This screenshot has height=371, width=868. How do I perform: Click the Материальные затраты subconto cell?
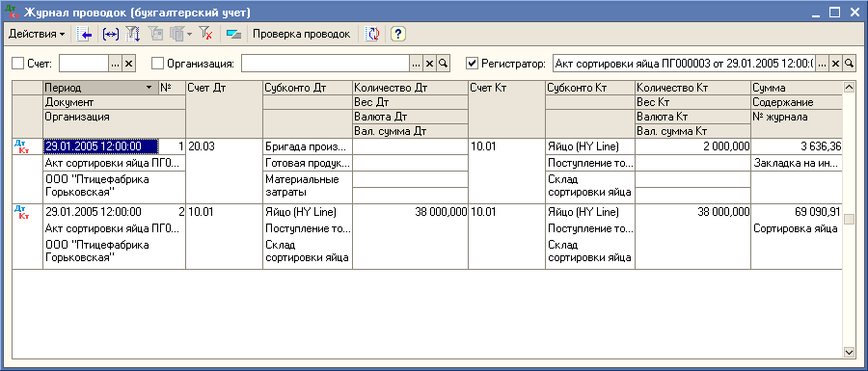point(308,187)
